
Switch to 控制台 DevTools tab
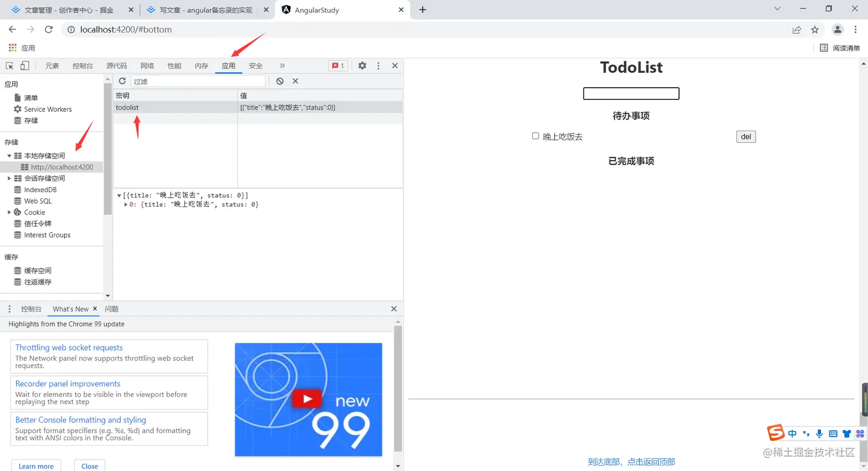83,66
